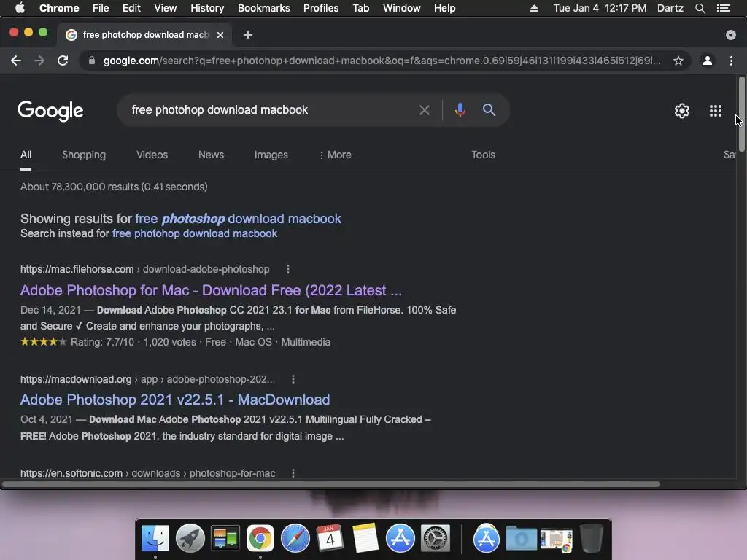
Task: Open the Bookmarks menu
Action: pyautogui.click(x=263, y=8)
